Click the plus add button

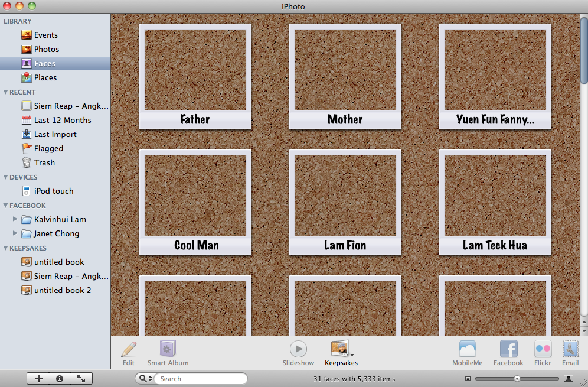point(38,378)
